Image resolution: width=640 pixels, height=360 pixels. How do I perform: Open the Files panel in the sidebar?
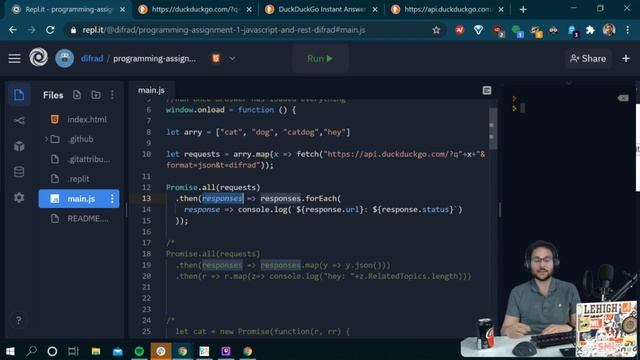pyautogui.click(x=19, y=95)
